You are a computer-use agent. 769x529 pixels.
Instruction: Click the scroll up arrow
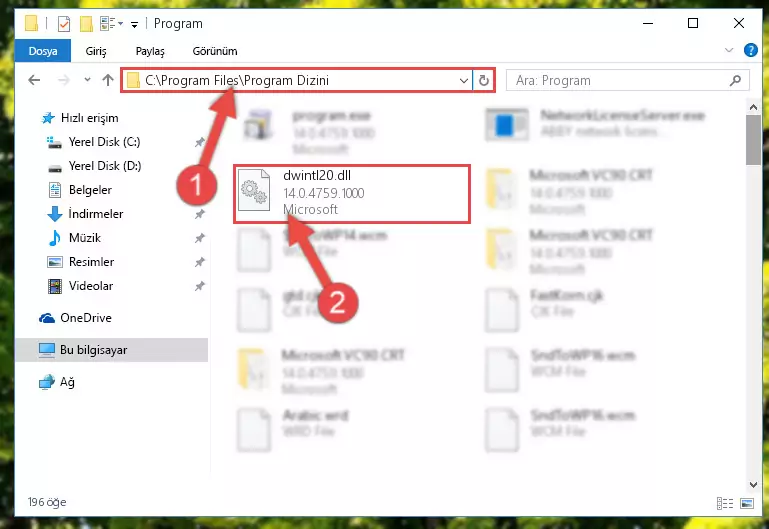(753, 107)
